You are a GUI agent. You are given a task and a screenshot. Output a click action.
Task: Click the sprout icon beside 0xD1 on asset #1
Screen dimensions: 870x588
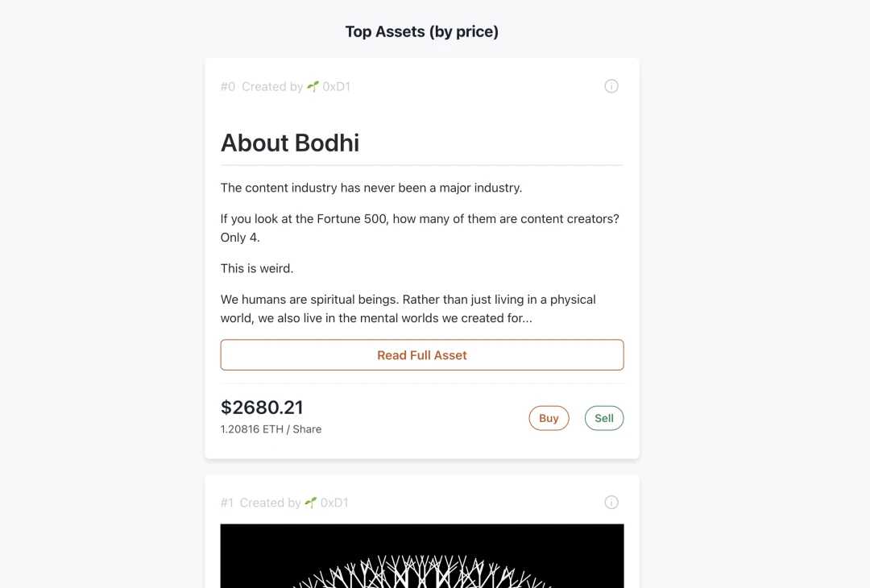tap(310, 502)
